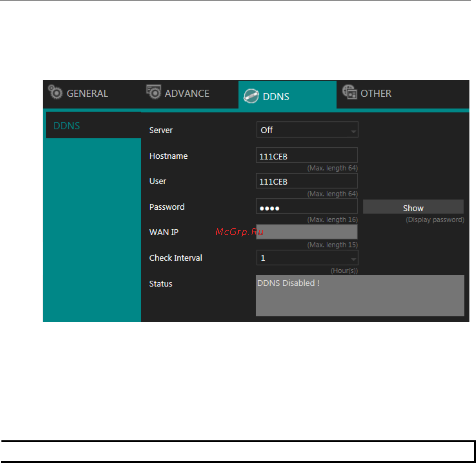The image size is (476, 463).
Task: Click the (Max. length 15) hint
Action: tap(332, 245)
